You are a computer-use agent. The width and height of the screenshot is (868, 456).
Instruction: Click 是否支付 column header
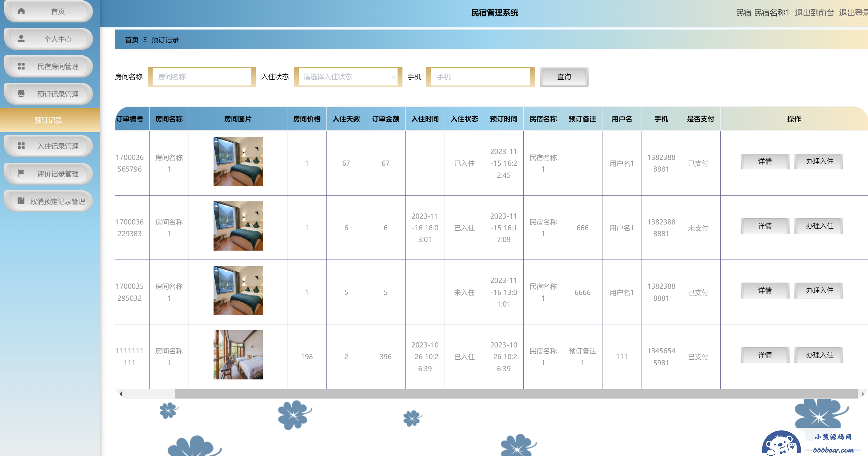[701, 119]
